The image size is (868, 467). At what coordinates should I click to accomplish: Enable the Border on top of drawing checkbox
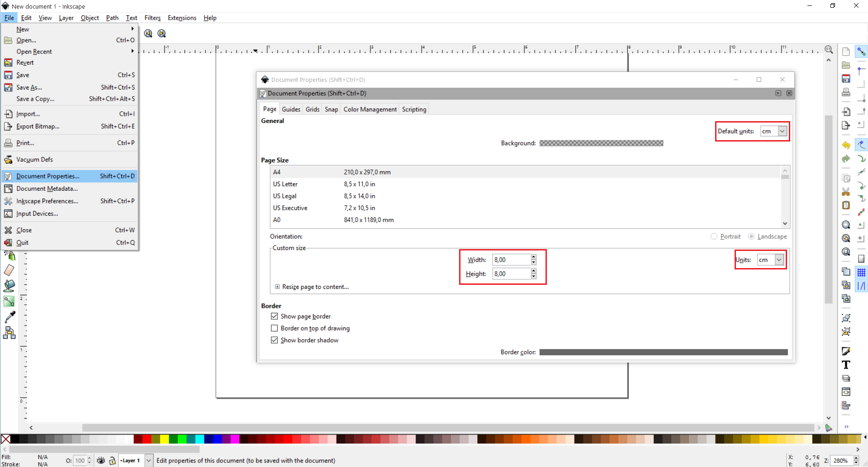tap(275, 328)
